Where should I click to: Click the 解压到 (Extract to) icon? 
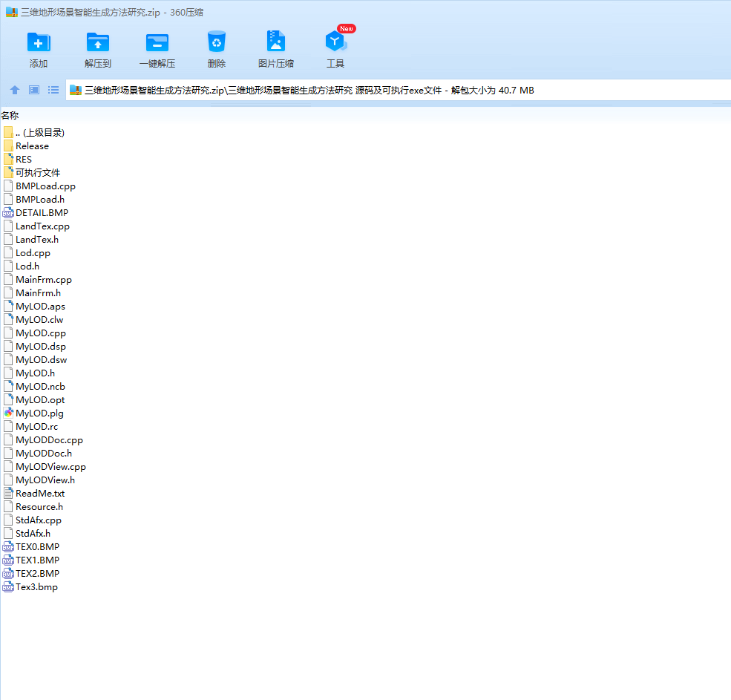click(98, 42)
